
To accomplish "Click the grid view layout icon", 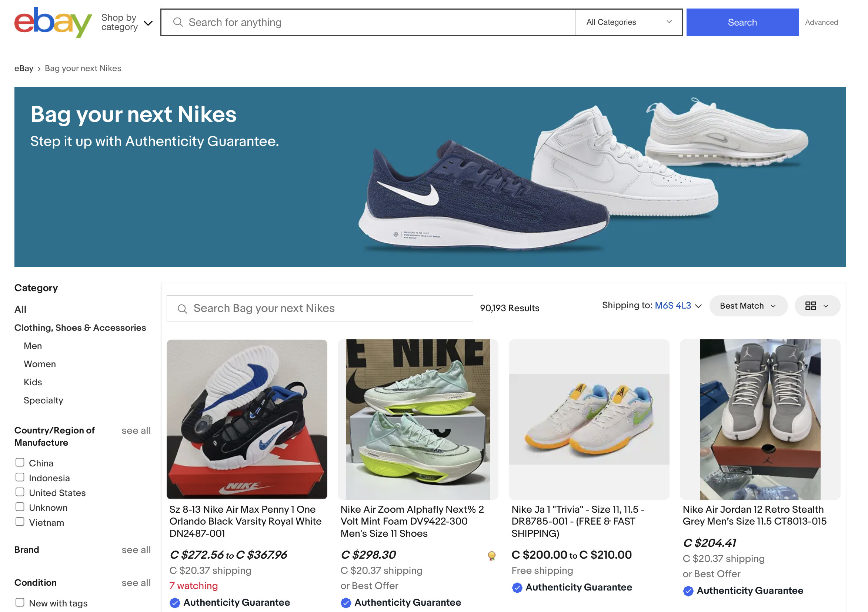I will (810, 306).
